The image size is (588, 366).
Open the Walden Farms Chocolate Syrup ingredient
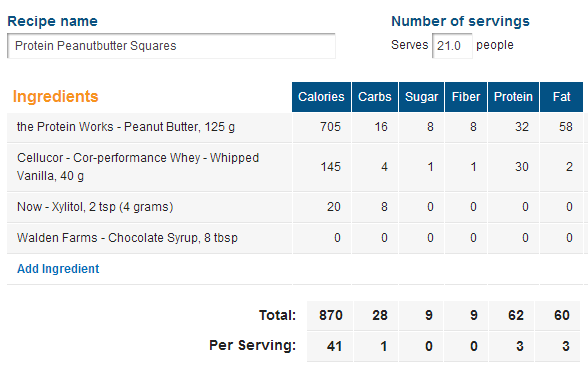127,238
